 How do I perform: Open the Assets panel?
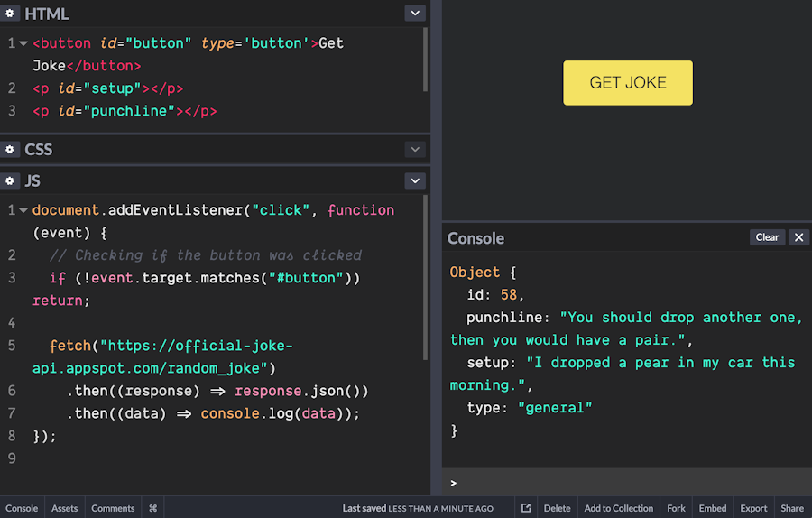pos(64,508)
